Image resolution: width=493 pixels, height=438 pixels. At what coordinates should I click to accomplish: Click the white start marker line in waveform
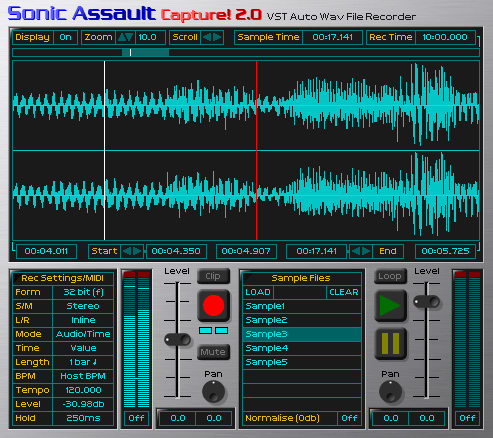pyautogui.click(x=104, y=150)
